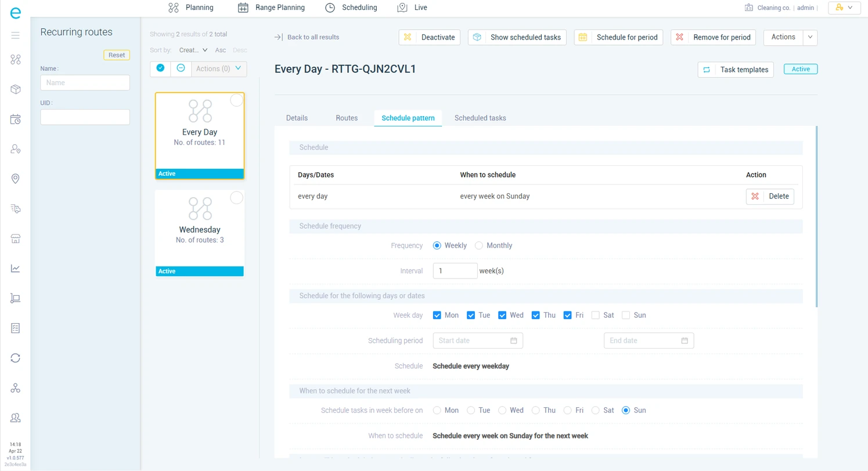The image size is (868, 471).
Task: Click the back arrow icon beside Back to all results
Action: click(x=278, y=37)
